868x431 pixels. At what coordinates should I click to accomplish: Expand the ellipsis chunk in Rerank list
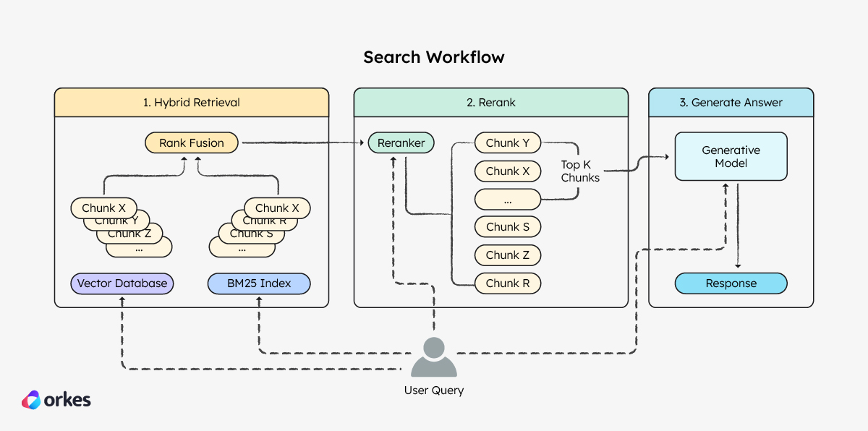coord(507,199)
